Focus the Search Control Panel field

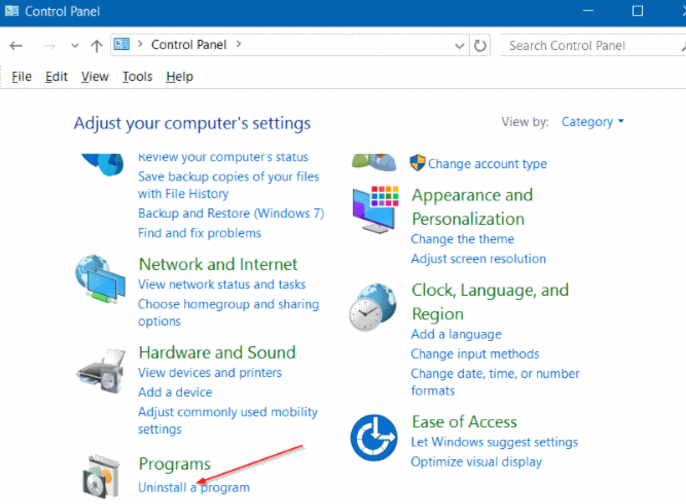(591, 46)
